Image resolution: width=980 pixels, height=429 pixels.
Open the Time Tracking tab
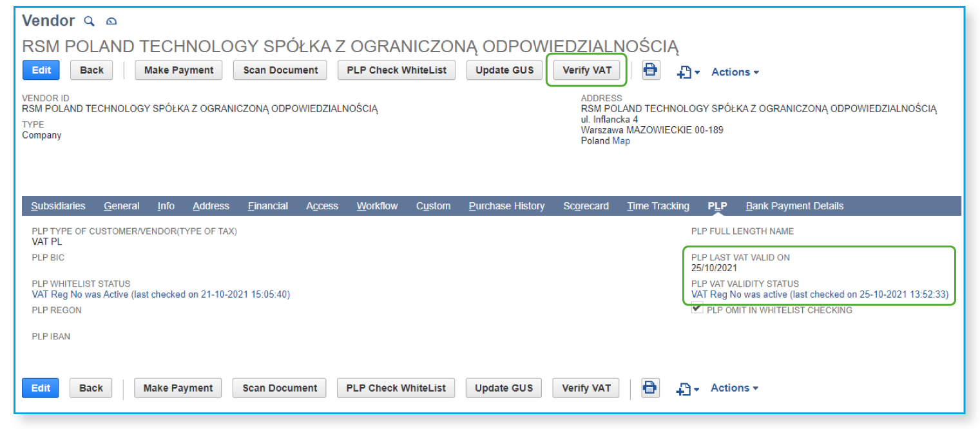(x=658, y=206)
